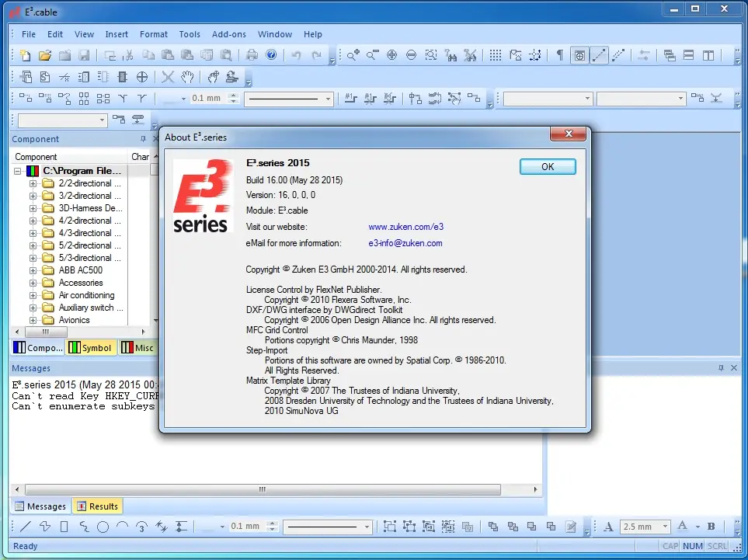Click the Search binoculars icon
The height and width of the screenshot is (560, 748).
tap(451, 55)
